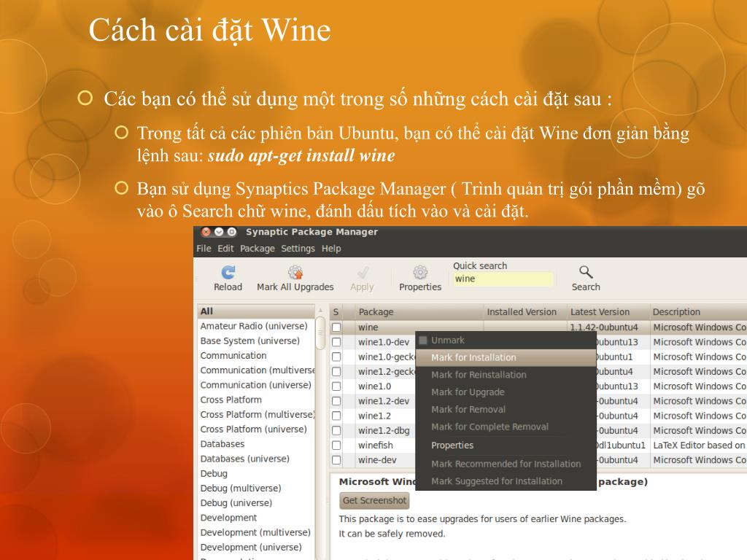Tick the checkbox for wine1.0-dev
The height and width of the screenshot is (560, 747).
point(336,342)
